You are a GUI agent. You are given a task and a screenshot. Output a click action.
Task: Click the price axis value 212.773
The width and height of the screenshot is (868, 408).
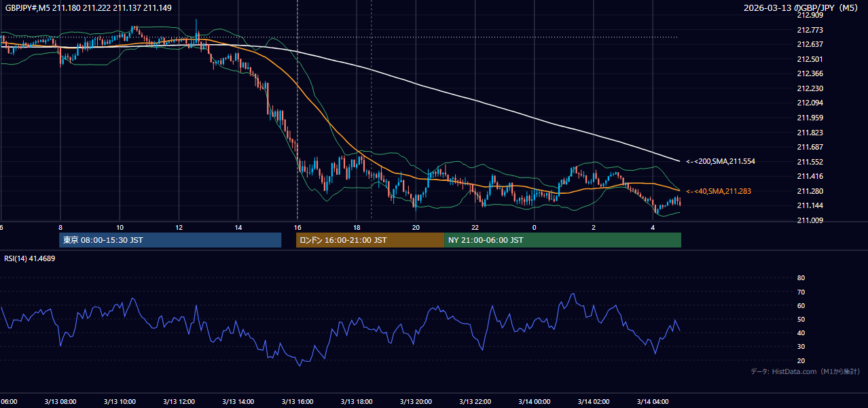point(810,30)
